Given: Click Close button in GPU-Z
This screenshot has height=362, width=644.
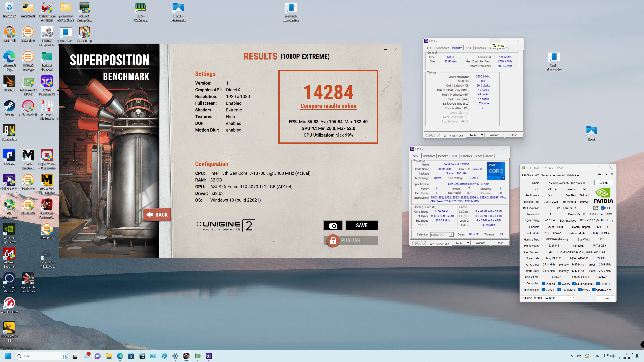Looking at the screenshot, I should tap(606, 298).
